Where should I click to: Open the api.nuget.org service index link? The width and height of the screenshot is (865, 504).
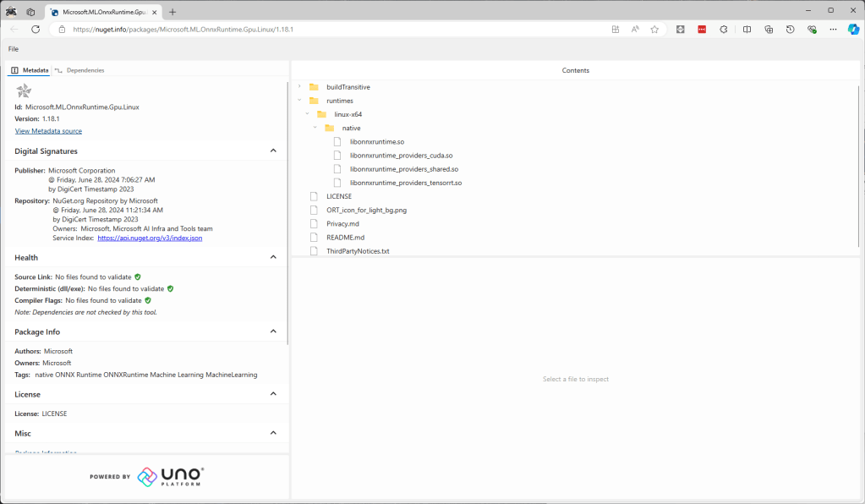[x=150, y=238]
